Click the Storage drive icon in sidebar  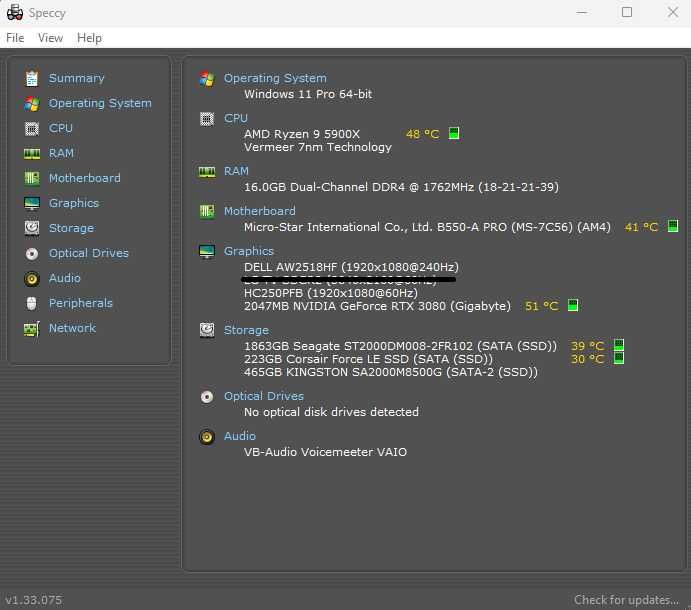(32, 228)
